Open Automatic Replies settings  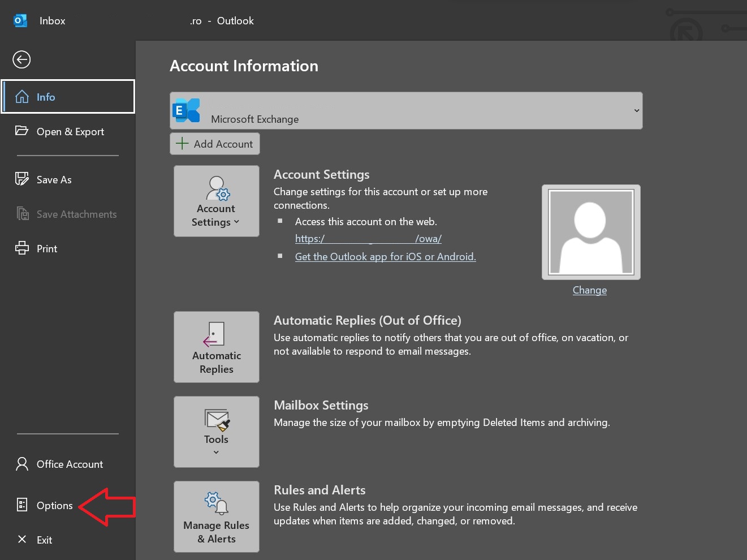[216, 347]
